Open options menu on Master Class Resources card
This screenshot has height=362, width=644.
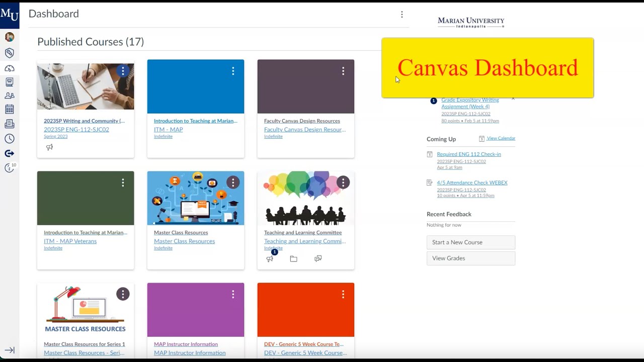tap(233, 183)
